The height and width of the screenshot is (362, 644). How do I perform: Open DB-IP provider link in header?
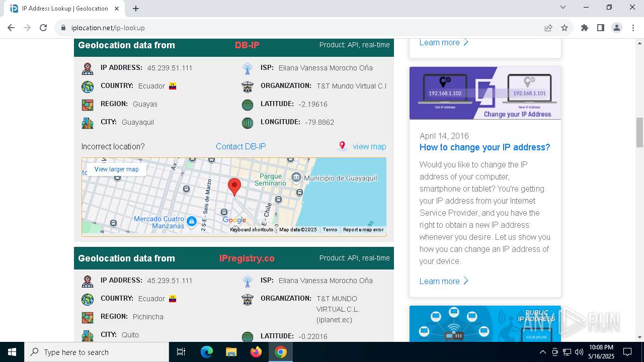pos(247,45)
